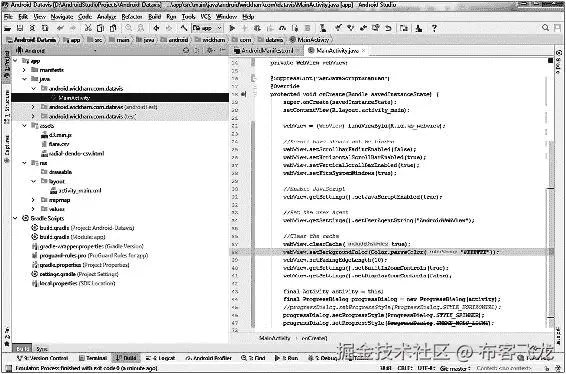Screen dimensions: 566x374
Task: Select settings.gradle in Gradle Scripts
Action: (x=75, y=274)
